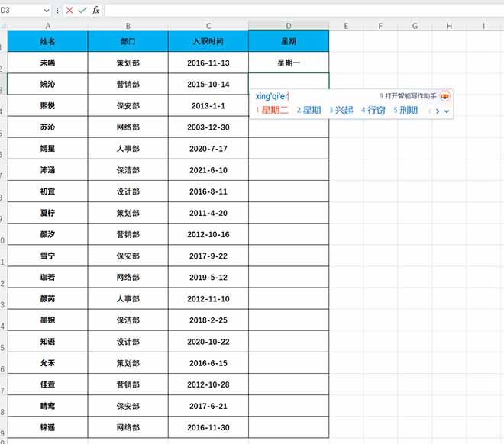Click the name cell 颜汐
Viewport: 504px width, 444px height.
click(47, 234)
